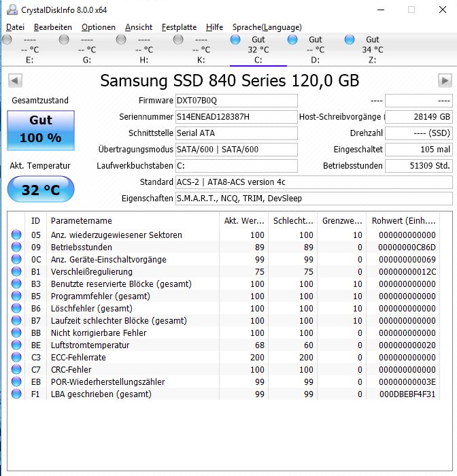This screenshot has width=457, height=476.
Task: Click status orb for attribute BB
Action: (x=16, y=333)
